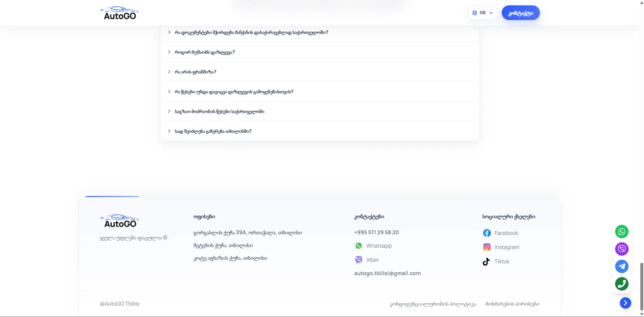Screen dimensions: 644x317
Task: Open the Tiktok text link
Action: [502, 261]
